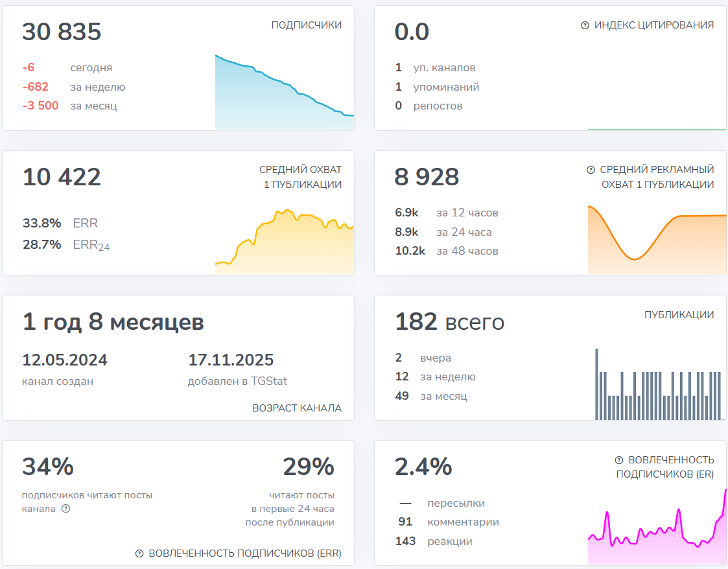
Task: Click the 30 835 subscribers number
Action: pyautogui.click(x=62, y=32)
